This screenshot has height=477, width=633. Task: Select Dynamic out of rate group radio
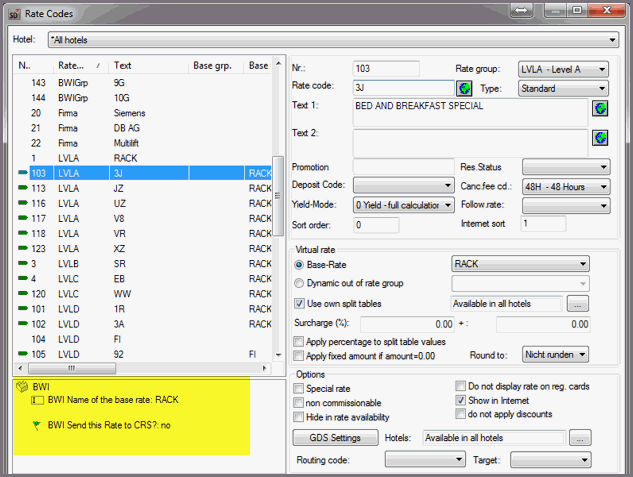pos(299,284)
